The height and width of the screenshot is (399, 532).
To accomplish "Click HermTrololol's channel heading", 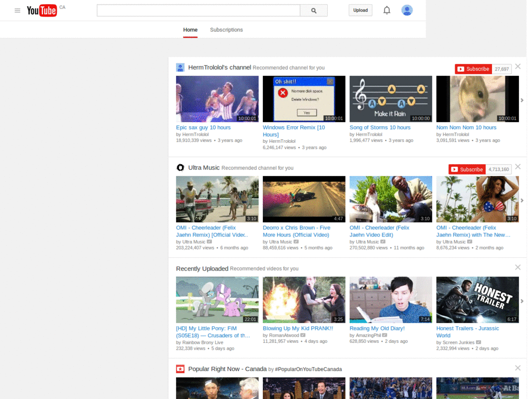I will point(220,68).
